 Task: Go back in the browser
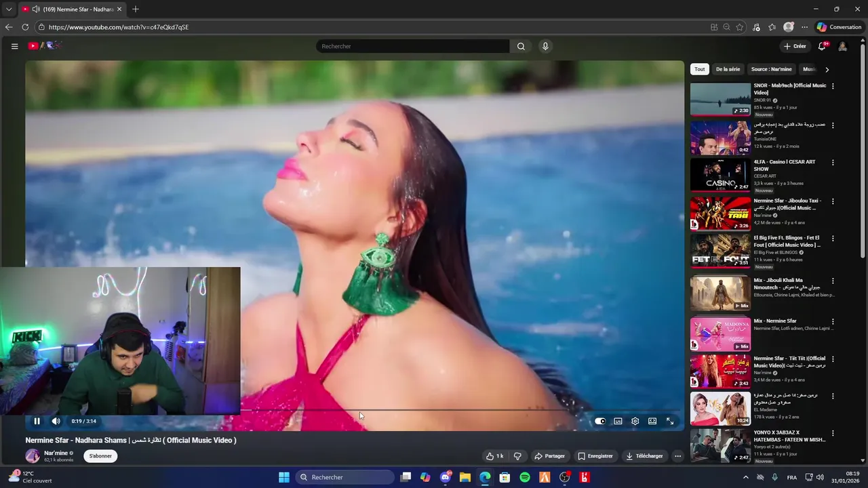pyautogui.click(x=9, y=27)
